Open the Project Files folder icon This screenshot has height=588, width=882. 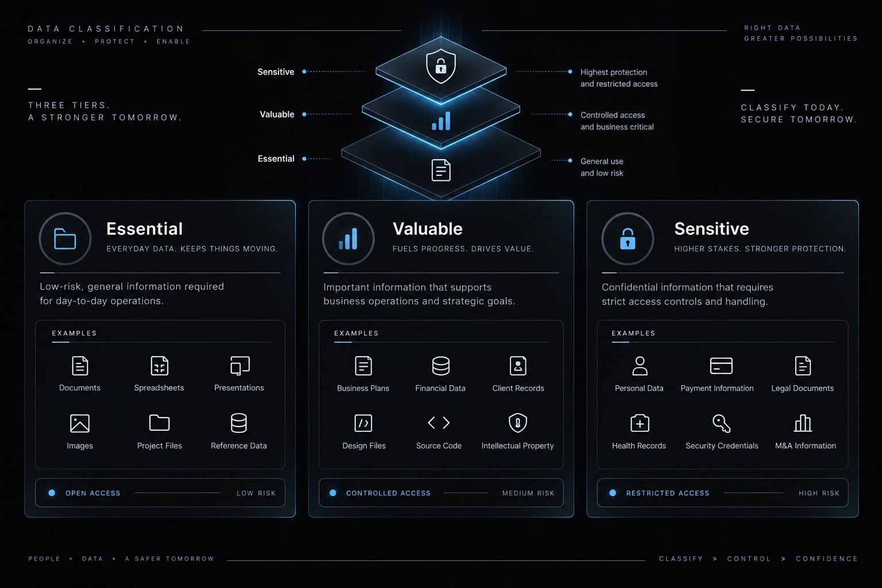point(159,423)
